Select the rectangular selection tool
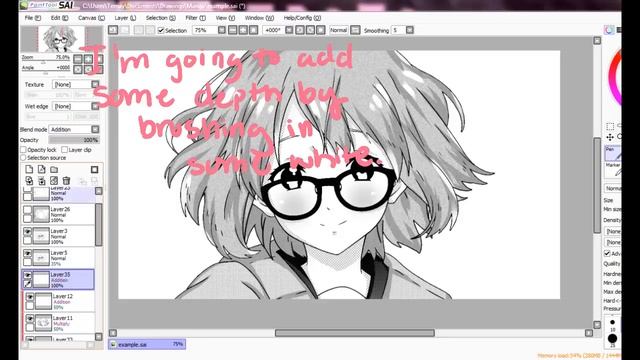 (x=610, y=126)
